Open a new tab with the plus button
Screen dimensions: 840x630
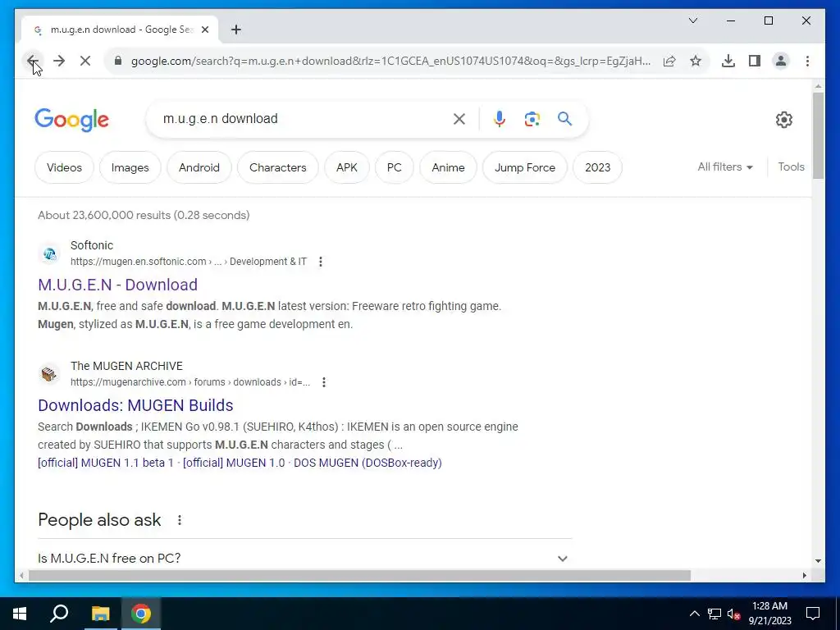236,30
